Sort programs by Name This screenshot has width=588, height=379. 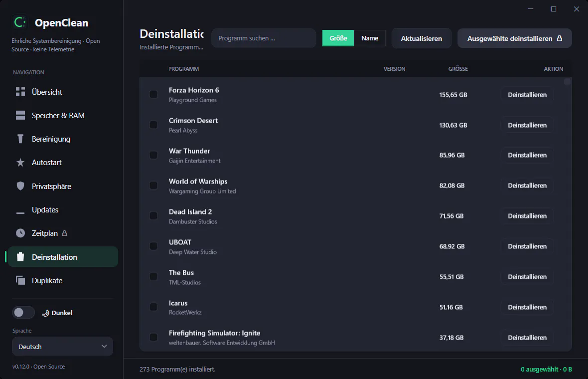point(370,38)
